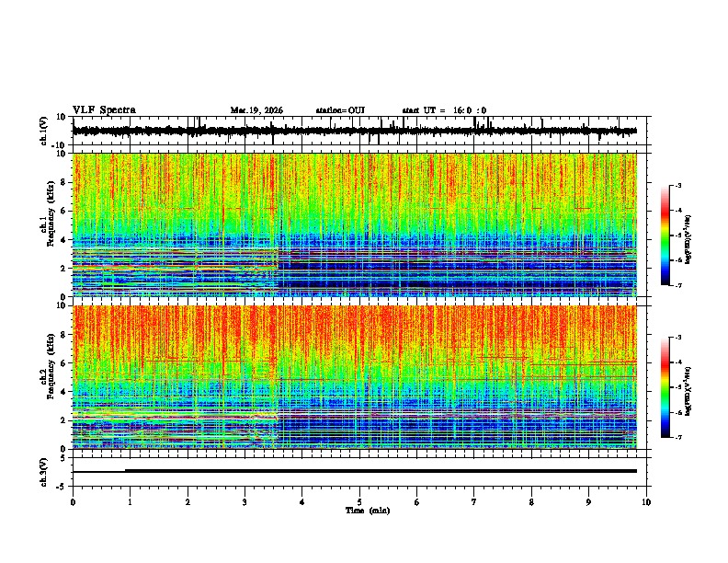
Task: Click the "-3" label on ch.1 color bar
Action: [678, 185]
